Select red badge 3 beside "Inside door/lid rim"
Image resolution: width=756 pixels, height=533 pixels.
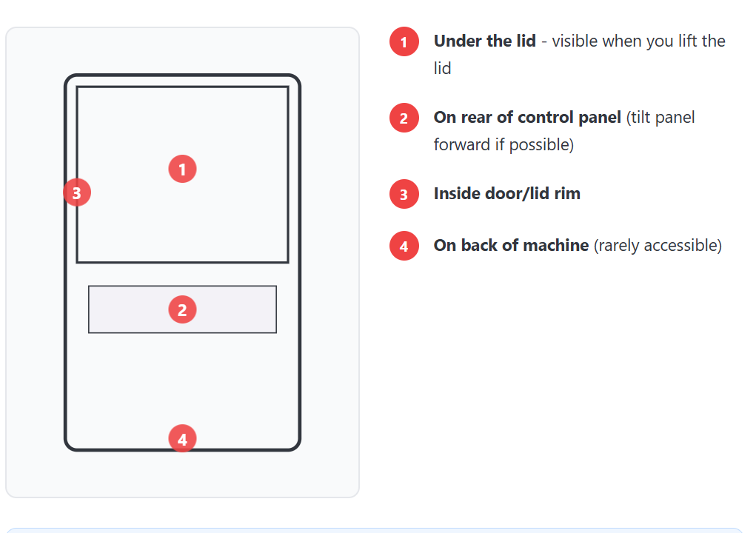(404, 195)
